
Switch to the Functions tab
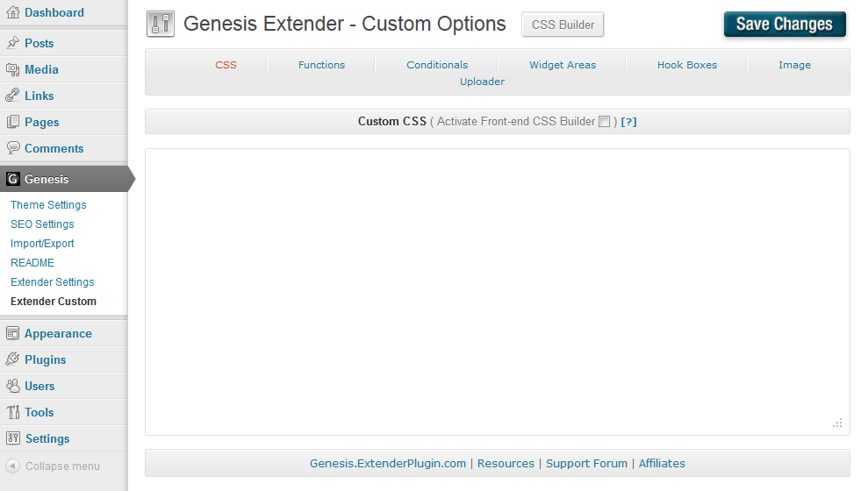[x=321, y=65]
